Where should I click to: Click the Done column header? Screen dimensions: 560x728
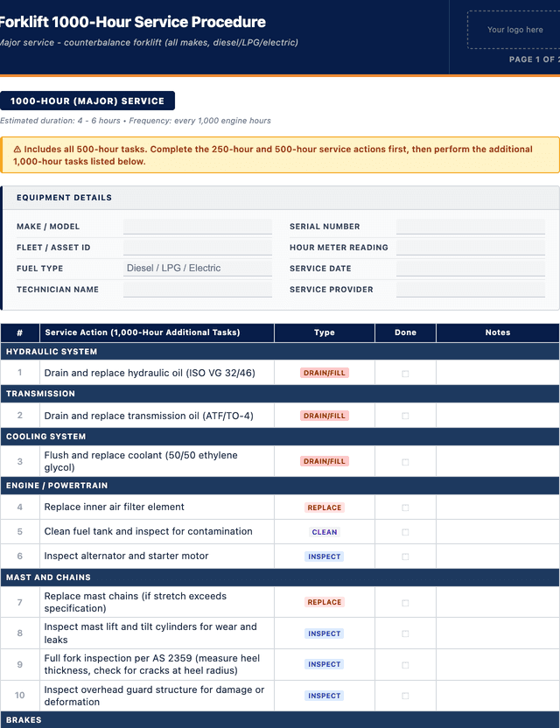click(405, 332)
